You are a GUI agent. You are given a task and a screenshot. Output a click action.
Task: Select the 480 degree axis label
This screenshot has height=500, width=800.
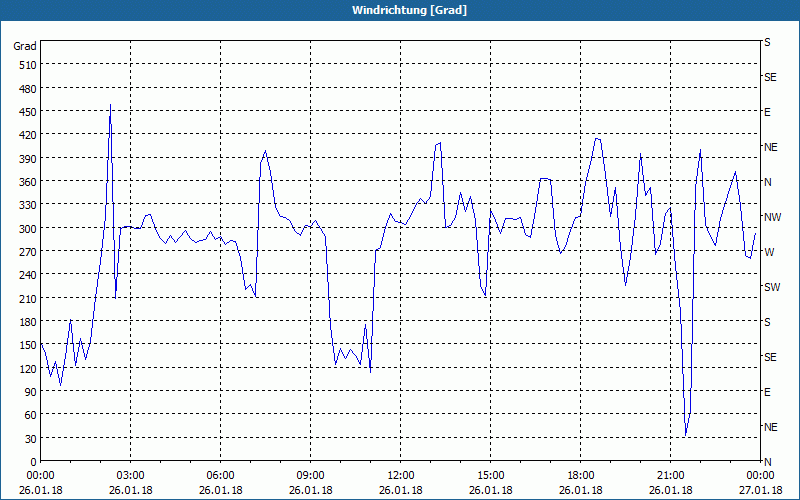coord(28,89)
